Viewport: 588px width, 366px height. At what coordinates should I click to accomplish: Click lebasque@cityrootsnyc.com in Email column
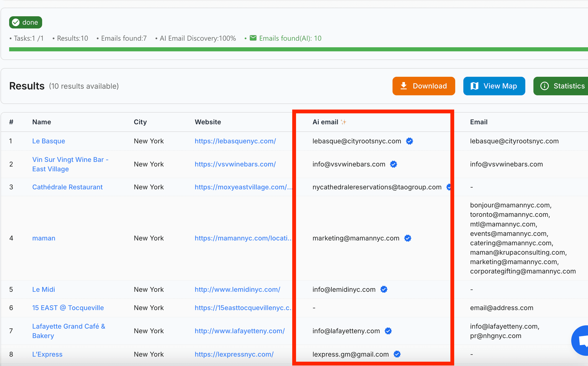(514, 141)
